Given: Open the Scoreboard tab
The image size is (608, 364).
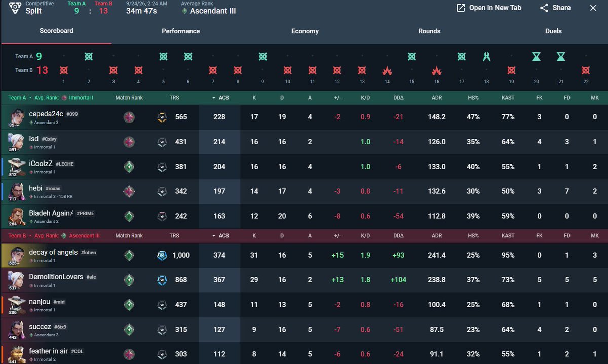Looking at the screenshot, I should tap(56, 31).
